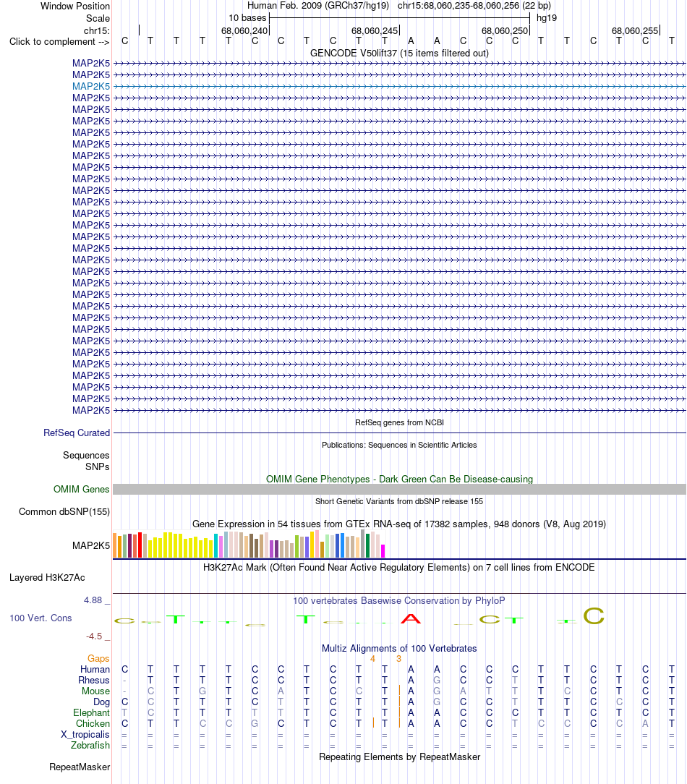Click the Sequences track label
Screen dimensions: 687x784
pos(86,455)
